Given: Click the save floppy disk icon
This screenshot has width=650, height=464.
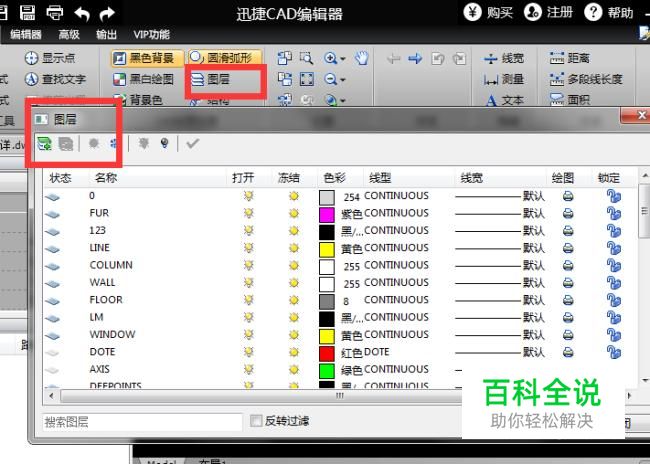Looking at the screenshot, I should pyautogui.click(x=27, y=13).
